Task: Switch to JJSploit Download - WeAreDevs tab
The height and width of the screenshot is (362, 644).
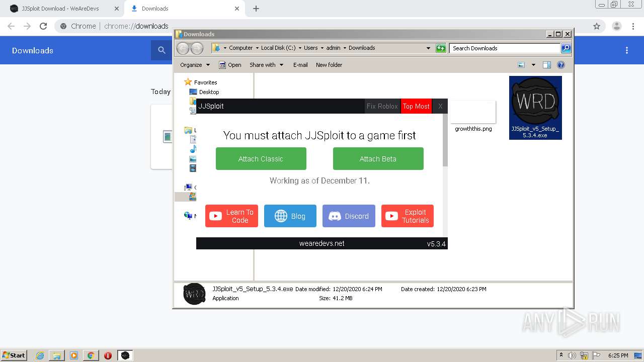Action: click(60, 9)
